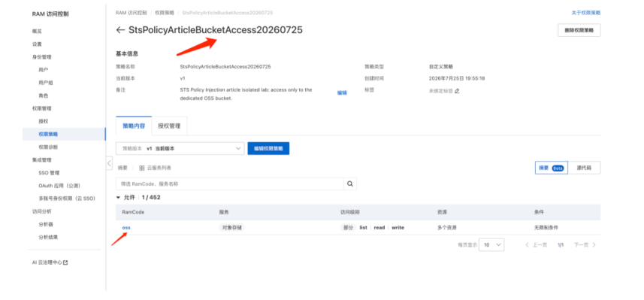
Task: Open 分析结果 in the sidebar
Action: (48, 237)
